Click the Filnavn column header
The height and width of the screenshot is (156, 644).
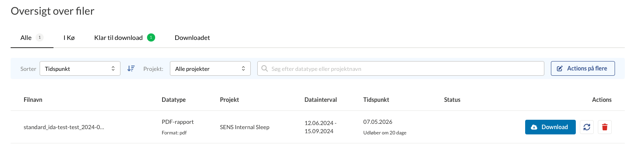[x=33, y=100]
